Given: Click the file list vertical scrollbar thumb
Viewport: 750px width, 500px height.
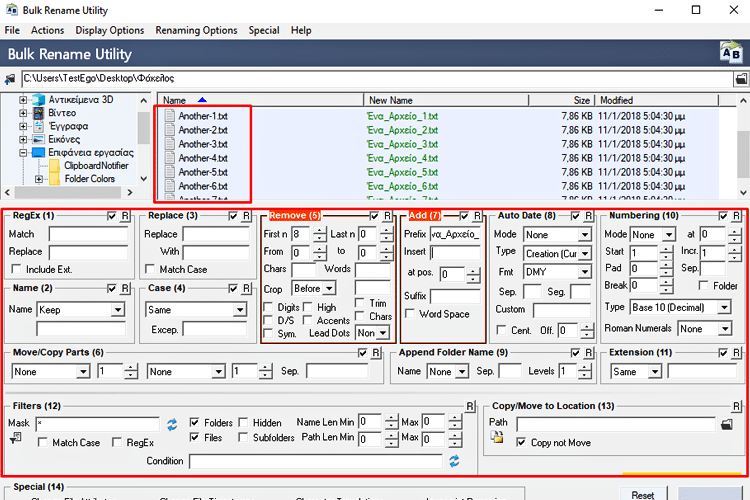Looking at the screenshot, I should pos(743,153).
